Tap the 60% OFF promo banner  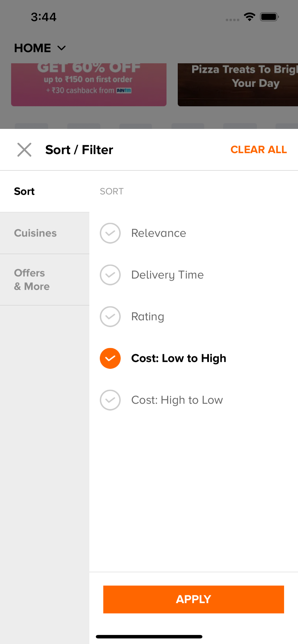point(89,85)
